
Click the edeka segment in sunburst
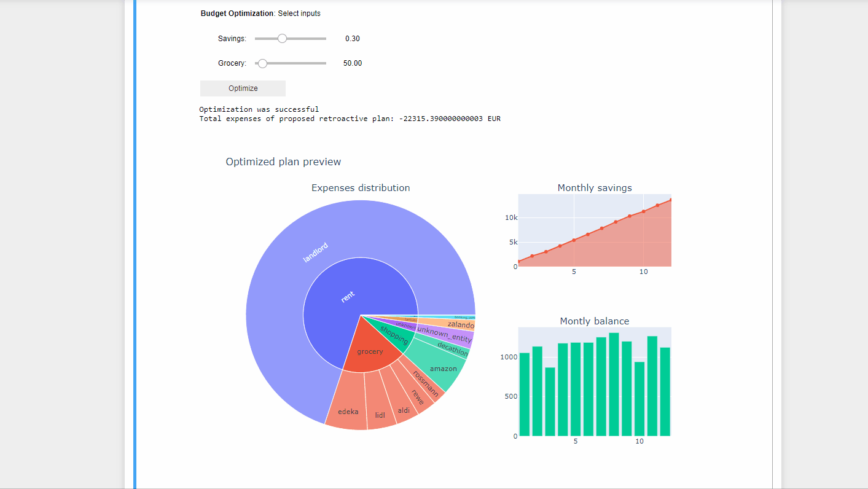(x=348, y=412)
